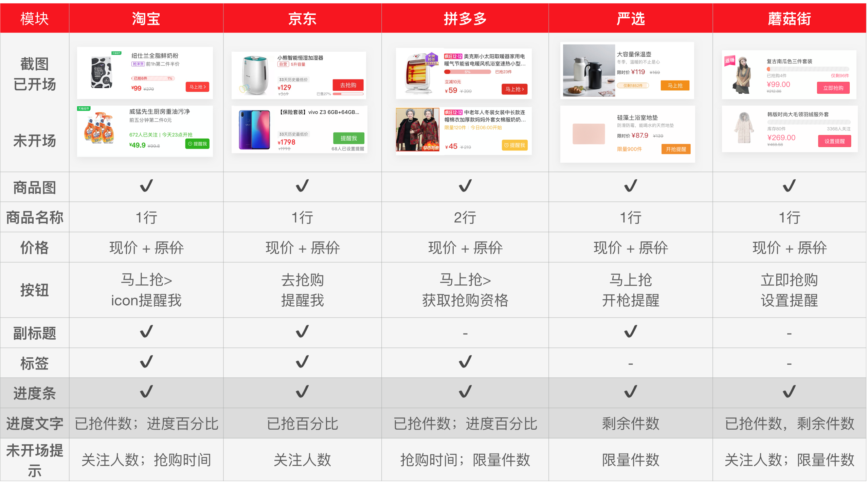Select the 严选 column header
This screenshot has width=868, height=485.
(x=631, y=18)
